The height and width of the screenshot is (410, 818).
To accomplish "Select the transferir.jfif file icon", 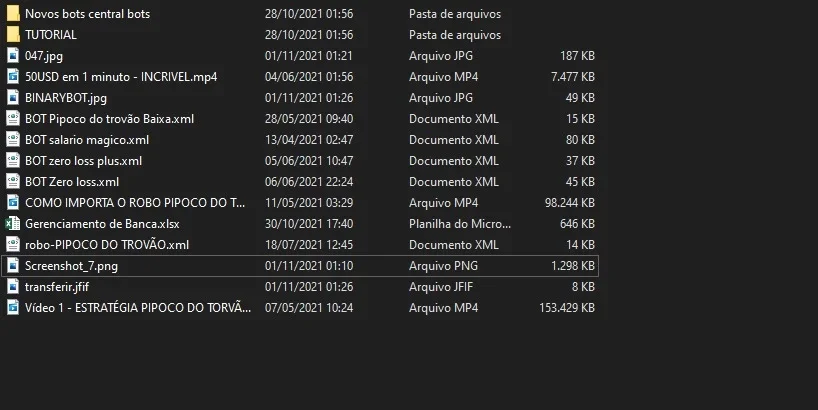I will click(13, 286).
